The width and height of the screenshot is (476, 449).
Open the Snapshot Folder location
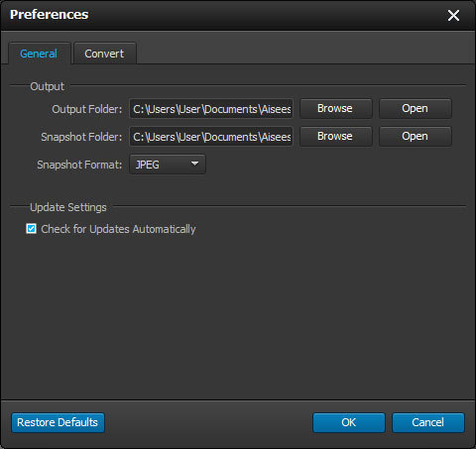tap(416, 137)
